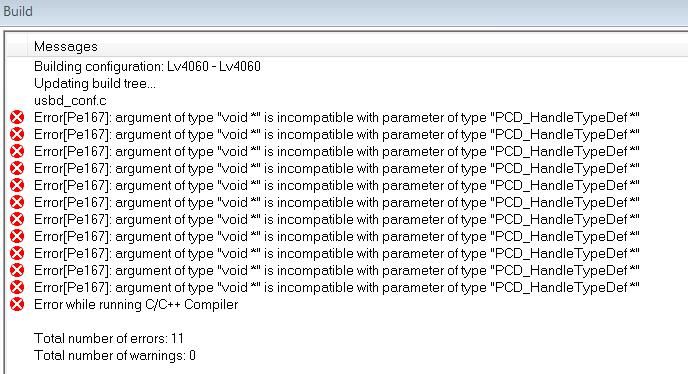
Task: Click the last Pe167 error icon
Action: pyautogui.click(x=17, y=288)
